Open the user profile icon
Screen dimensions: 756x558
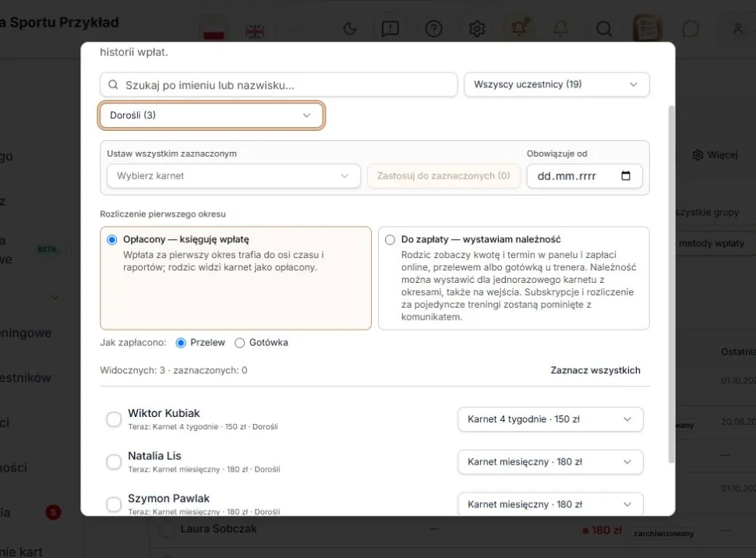(x=737, y=29)
